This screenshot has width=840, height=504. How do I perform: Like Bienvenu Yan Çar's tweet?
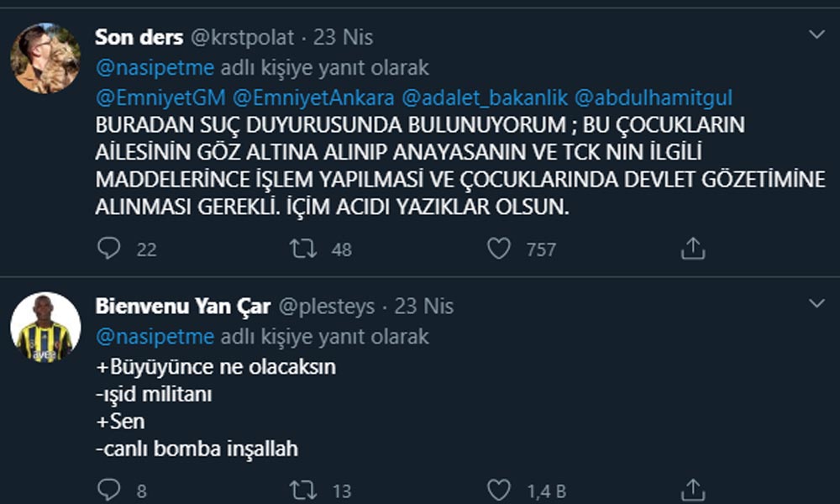click(500, 489)
